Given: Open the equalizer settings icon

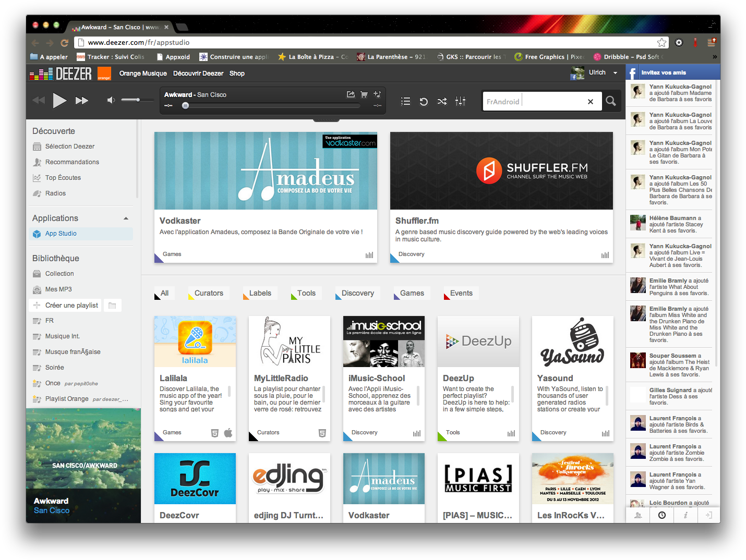Looking at the screenshot, I should 460,101.
